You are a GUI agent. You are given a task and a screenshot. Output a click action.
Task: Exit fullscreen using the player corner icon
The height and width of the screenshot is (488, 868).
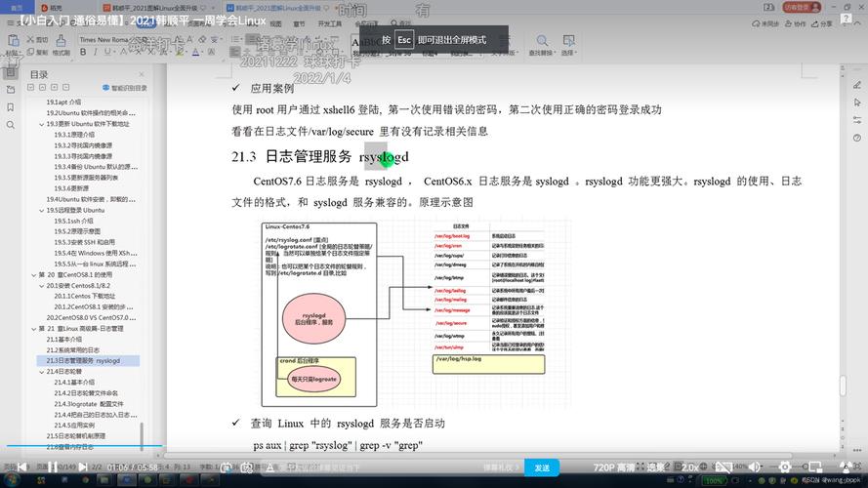846,467
